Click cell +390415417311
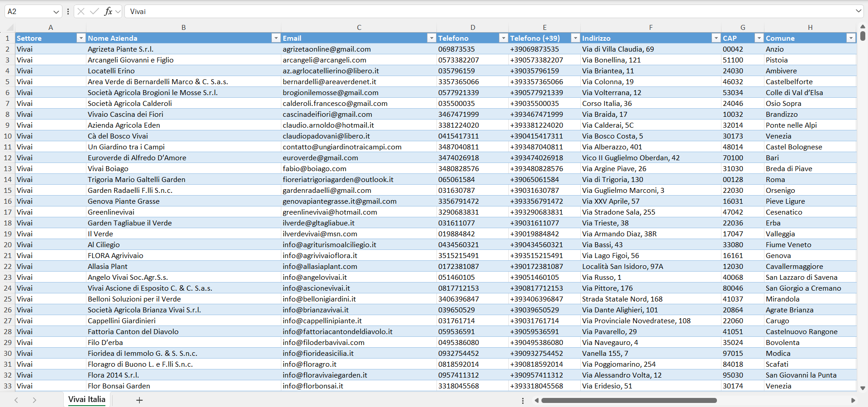Image resolution: width=868 pixels, height=407 pixels. coord(545,136)
